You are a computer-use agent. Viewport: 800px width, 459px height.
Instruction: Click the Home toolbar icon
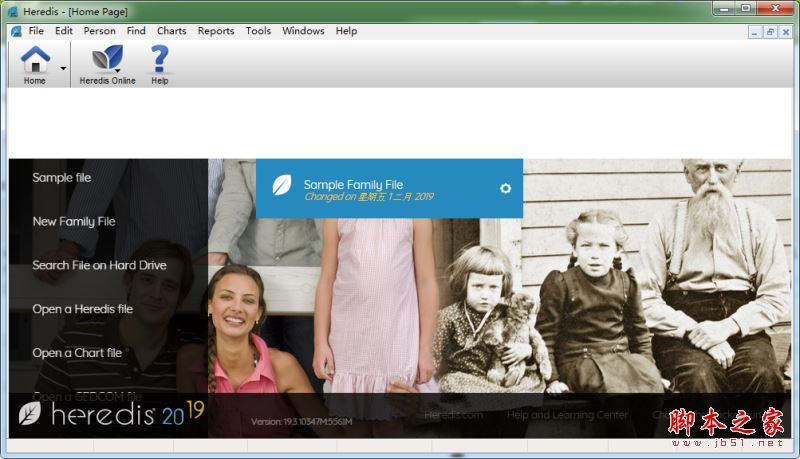(x=35, y=65)
